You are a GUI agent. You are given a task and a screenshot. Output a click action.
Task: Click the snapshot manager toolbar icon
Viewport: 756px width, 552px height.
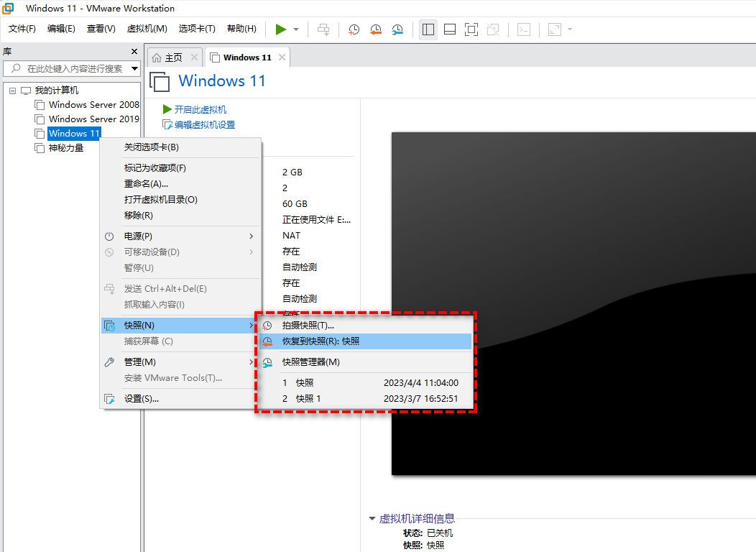coord(397,29)
